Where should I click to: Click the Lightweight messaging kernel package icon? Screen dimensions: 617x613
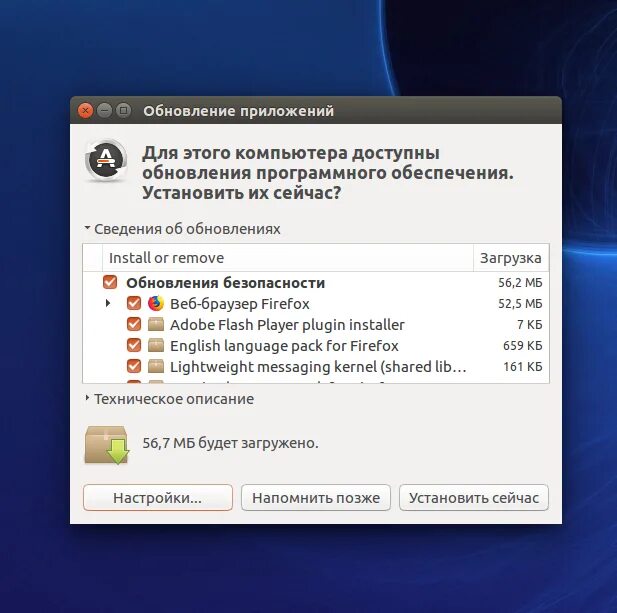point(156,366)
